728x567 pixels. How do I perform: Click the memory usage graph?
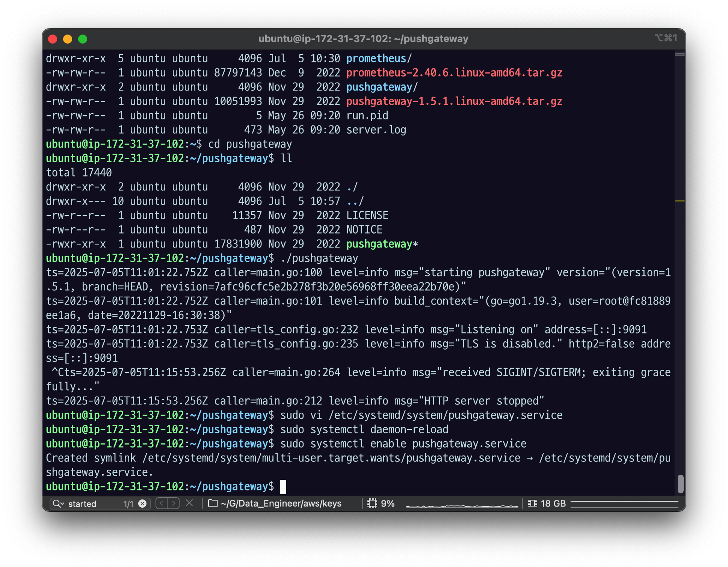pyautogui.click(x=624, y=504)
